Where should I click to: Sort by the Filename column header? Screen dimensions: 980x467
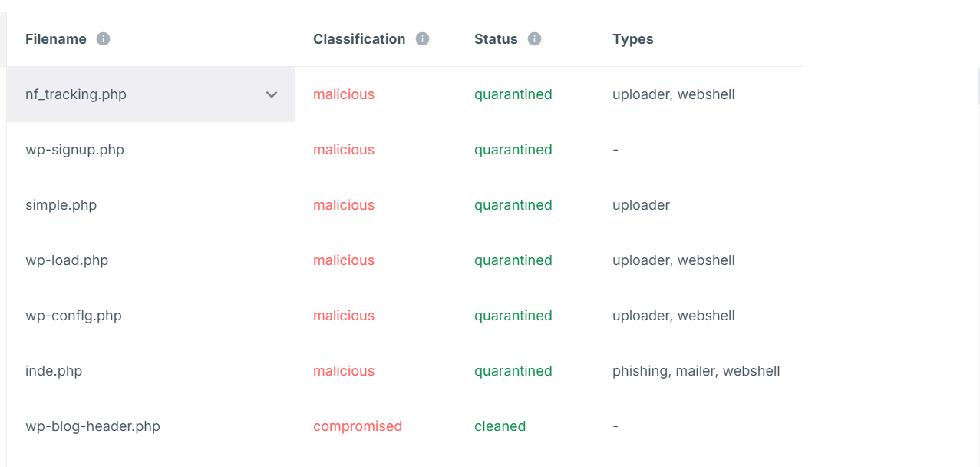[56, 39]
